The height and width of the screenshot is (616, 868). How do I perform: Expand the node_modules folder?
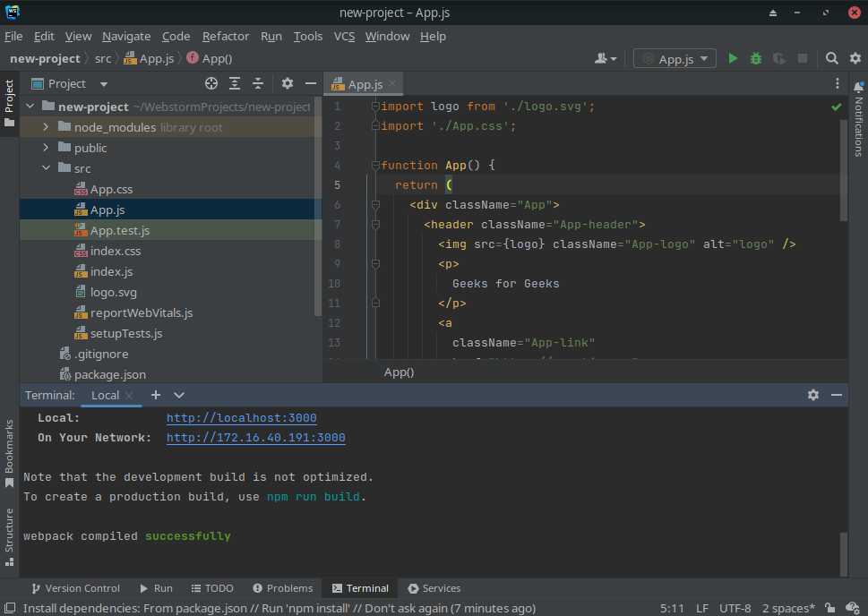point(46,127)
